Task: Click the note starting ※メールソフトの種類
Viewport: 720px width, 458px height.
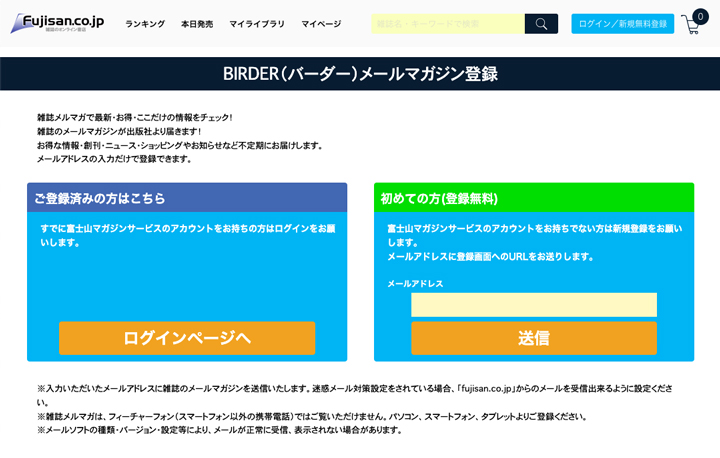Action: [220, 430]
